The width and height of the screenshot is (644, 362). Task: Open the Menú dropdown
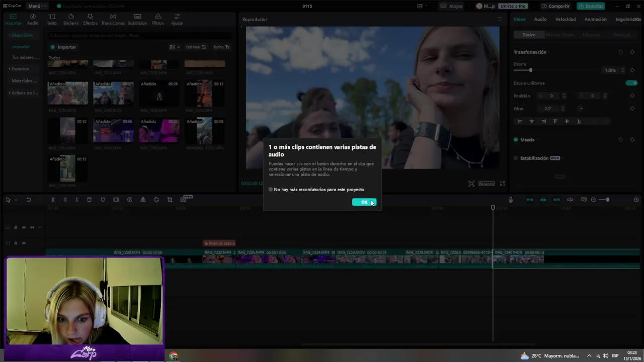coord(37,6)
